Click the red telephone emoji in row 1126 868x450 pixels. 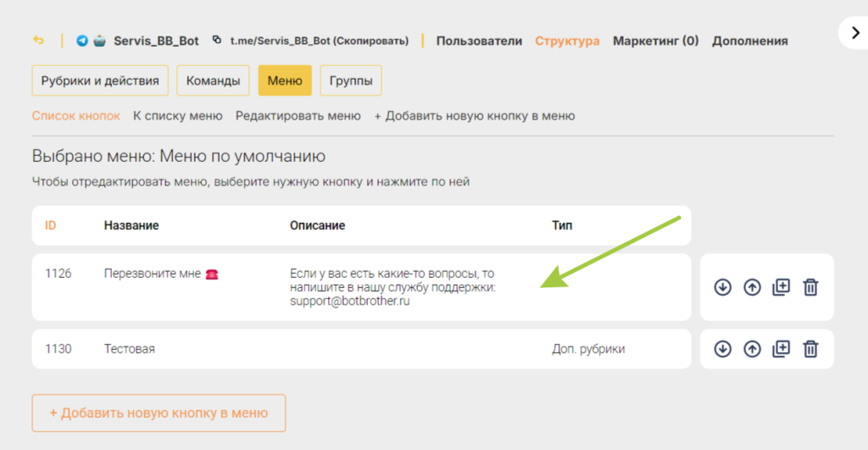[x=212, y=274]
